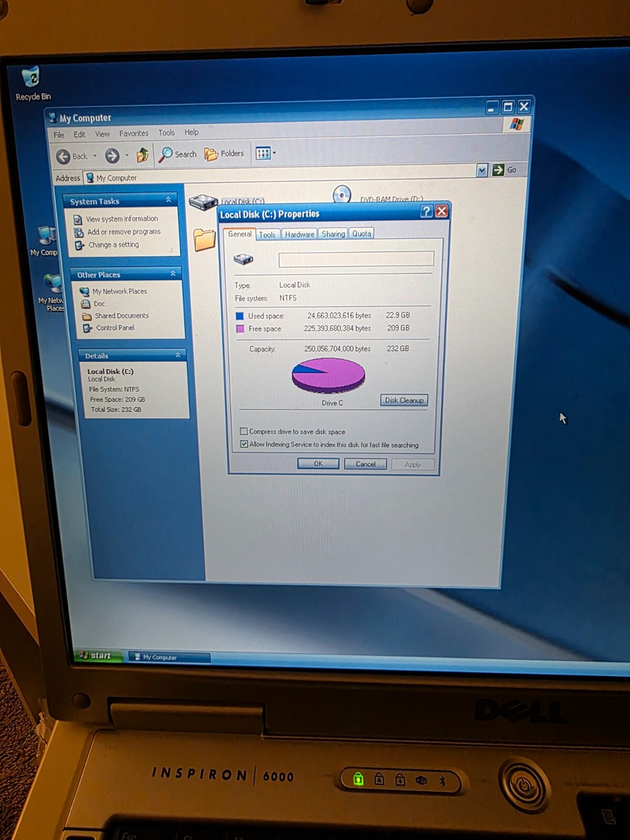Select the Local Disk (C:) drive icon
This screenshot has height=840, width=630.
click(203, 202)
